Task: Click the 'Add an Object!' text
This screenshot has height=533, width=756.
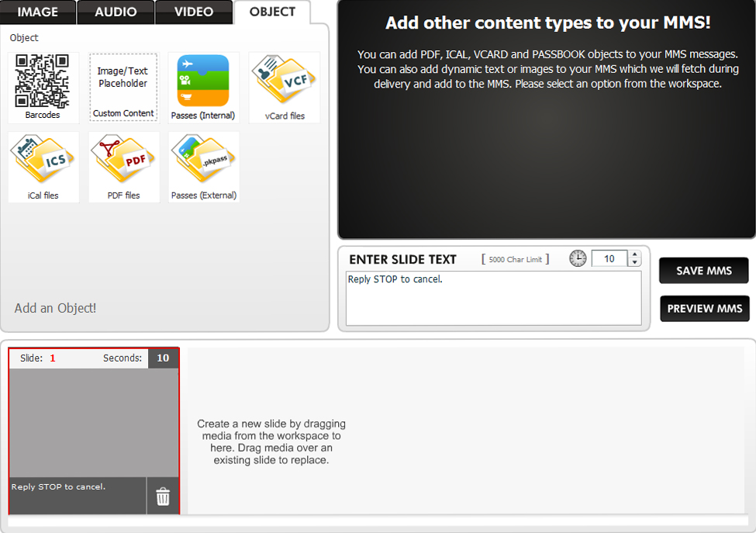Action: (56, 308)
